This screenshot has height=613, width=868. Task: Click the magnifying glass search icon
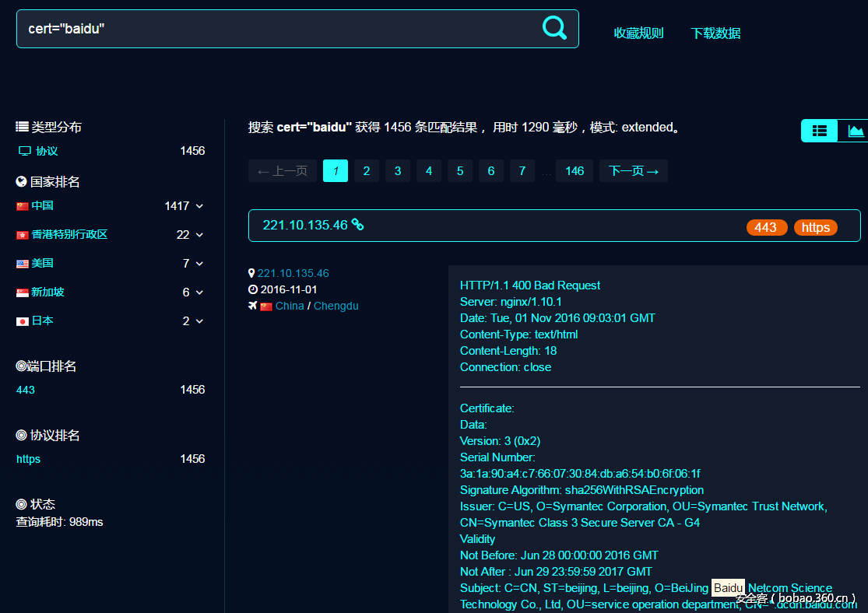[554, 28]
